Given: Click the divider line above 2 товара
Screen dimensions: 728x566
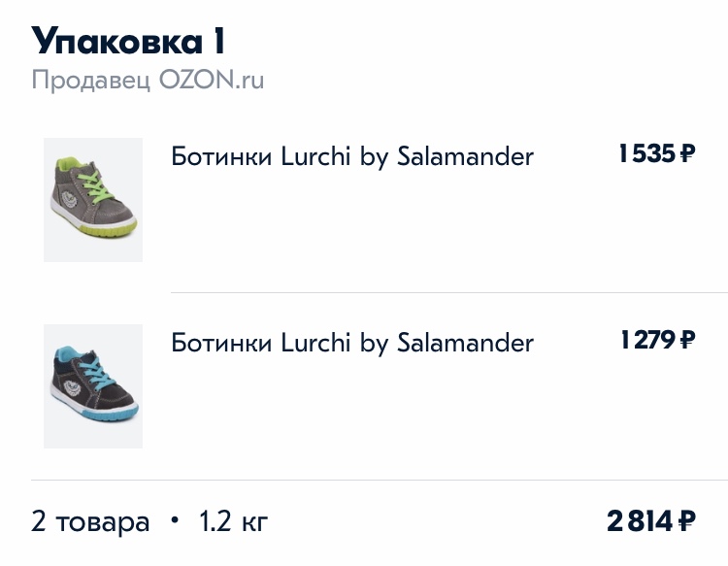Looking at the screenshot, I should point(379,480).
